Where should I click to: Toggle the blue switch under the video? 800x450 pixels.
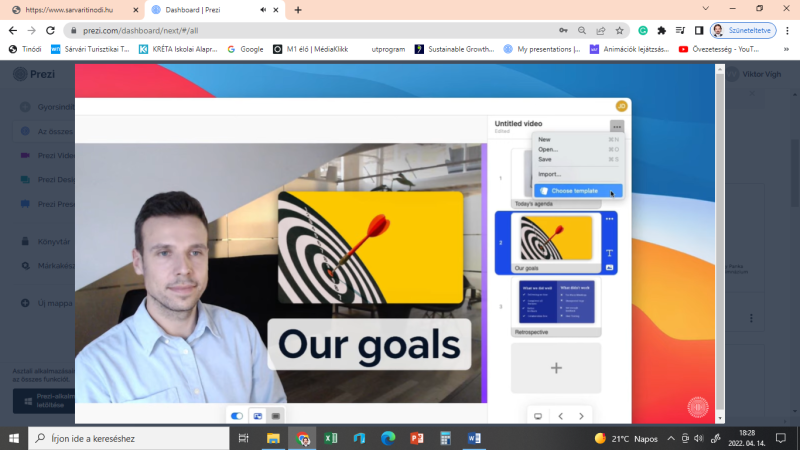coord(237,415)
